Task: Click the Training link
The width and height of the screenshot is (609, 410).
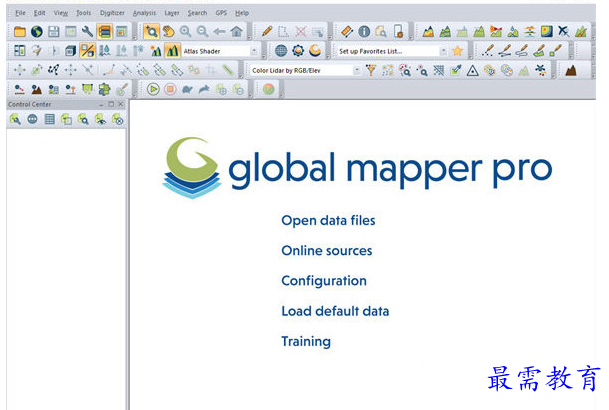Action: 306,342
